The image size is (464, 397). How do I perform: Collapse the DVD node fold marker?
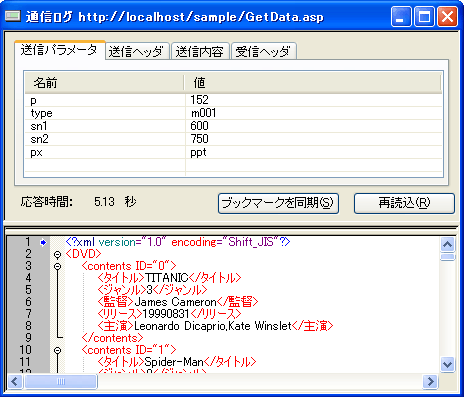click(58, 255)
